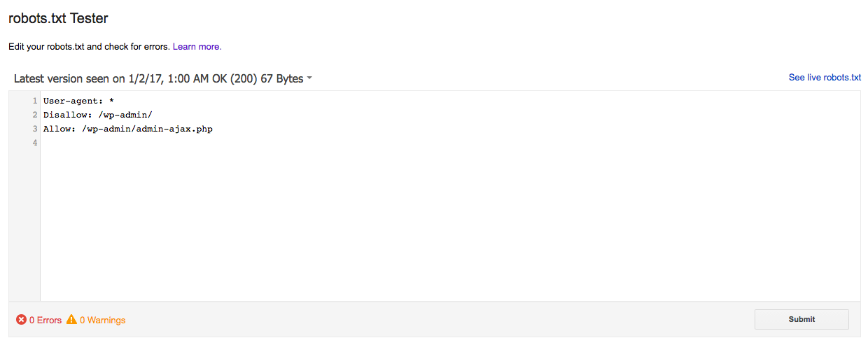Select line number 4 in the gutter

point(34,143)
